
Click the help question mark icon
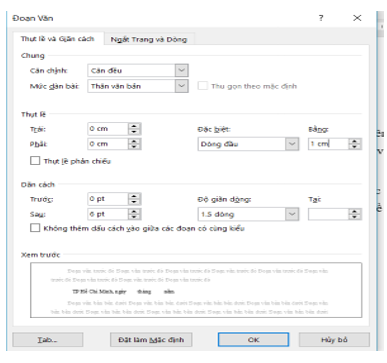(321, 18)
